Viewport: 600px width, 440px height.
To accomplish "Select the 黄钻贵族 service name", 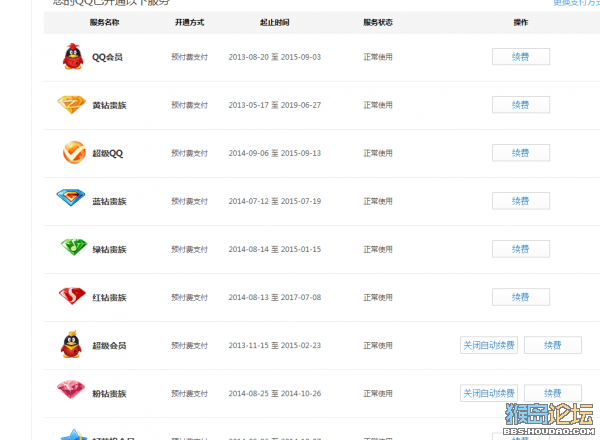I will point(109,105).
